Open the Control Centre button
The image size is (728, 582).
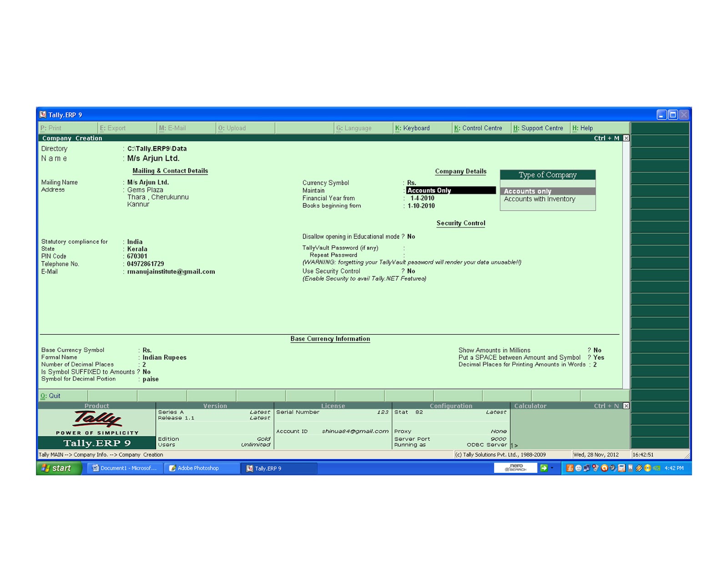pos(482,128)
